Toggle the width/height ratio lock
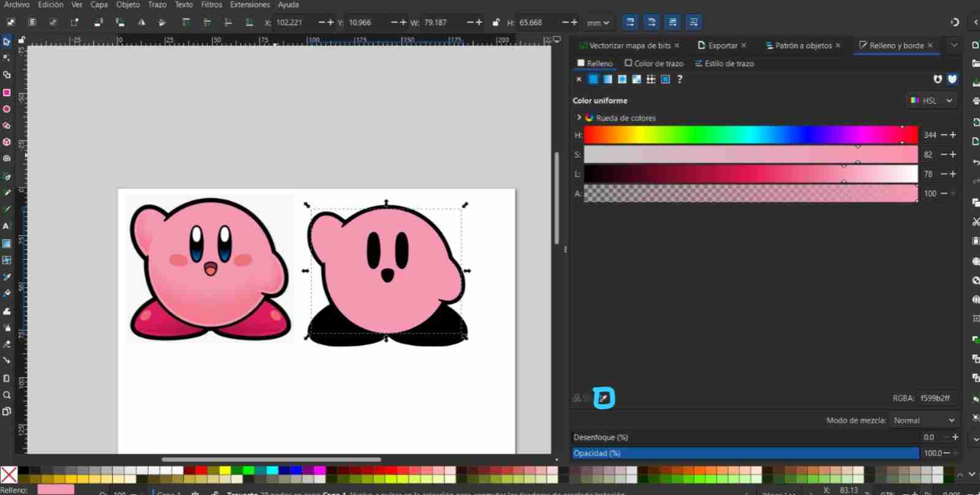980x495 pixels. click(496, 23)
